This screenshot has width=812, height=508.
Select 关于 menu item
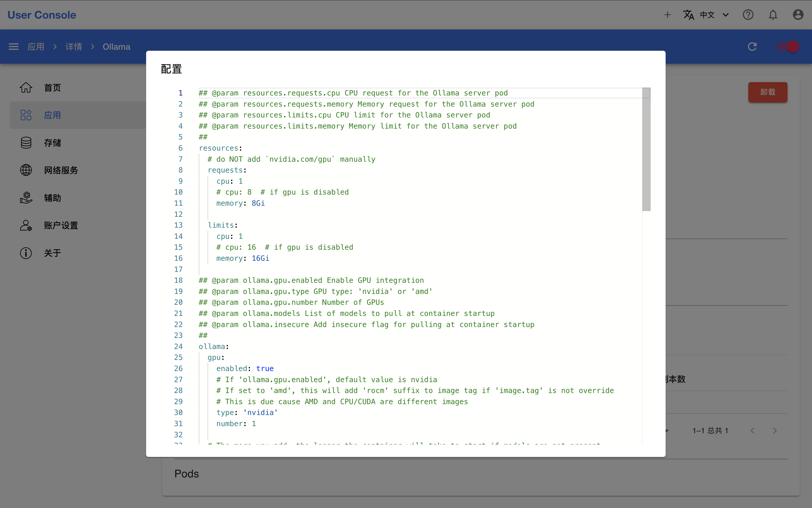[78, 253]
